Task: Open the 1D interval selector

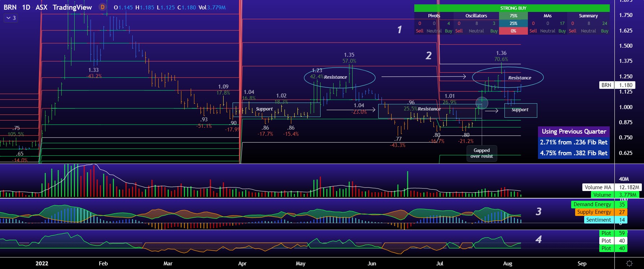Action: point(26,7)
